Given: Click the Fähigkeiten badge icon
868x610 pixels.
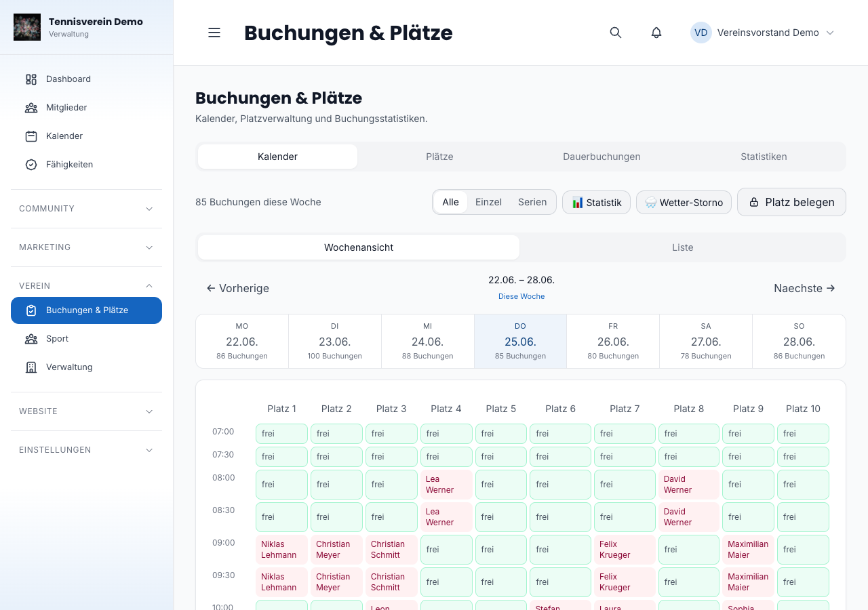Looking at the screenshot, I should click(x=31, y=165).
